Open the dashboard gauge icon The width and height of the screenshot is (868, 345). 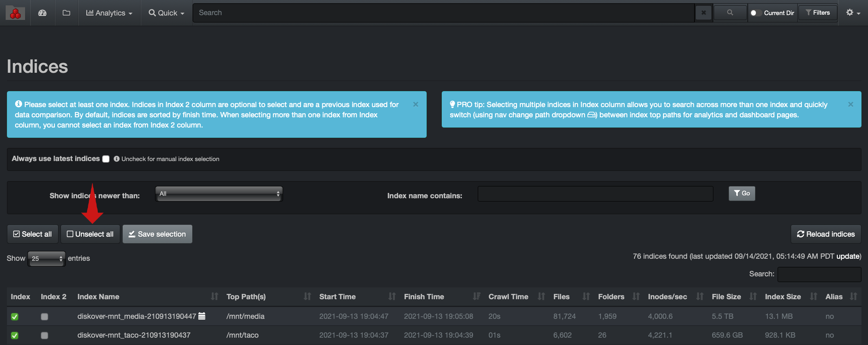[x=43, y=13]
